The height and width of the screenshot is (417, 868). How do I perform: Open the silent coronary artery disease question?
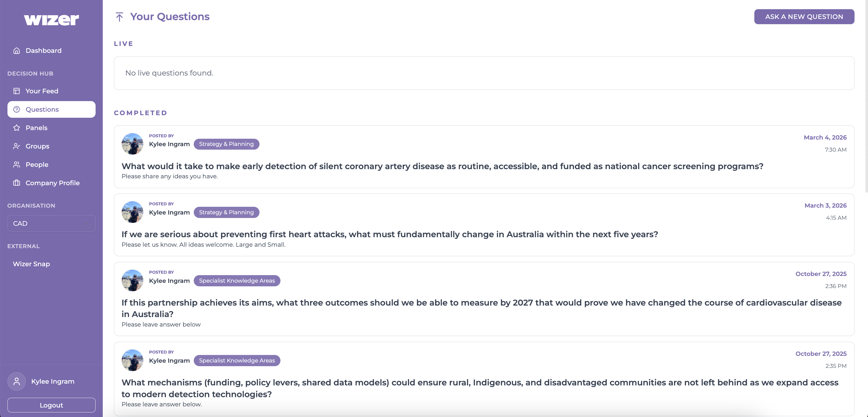(442, 166)
